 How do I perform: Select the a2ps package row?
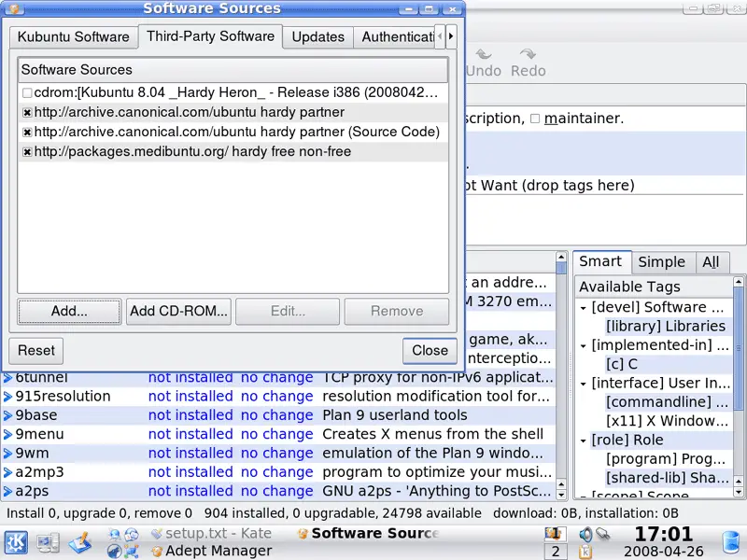pyautogui.click(x=278, y=492)
